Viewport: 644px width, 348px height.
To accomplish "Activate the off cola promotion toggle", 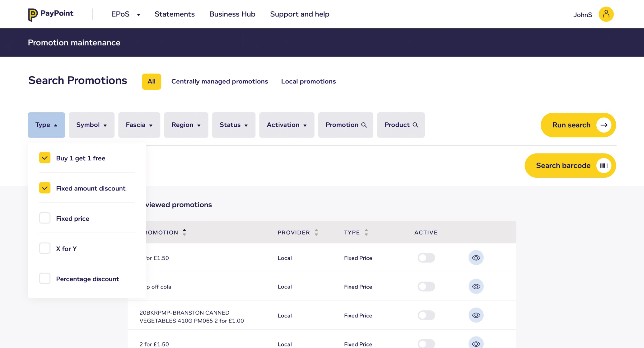I will point(426,287).
